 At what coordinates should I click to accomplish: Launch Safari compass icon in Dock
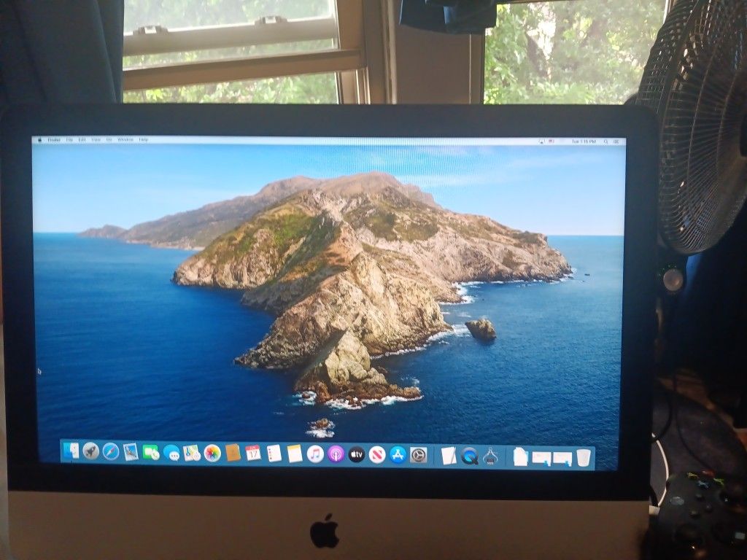pos(111,451)
